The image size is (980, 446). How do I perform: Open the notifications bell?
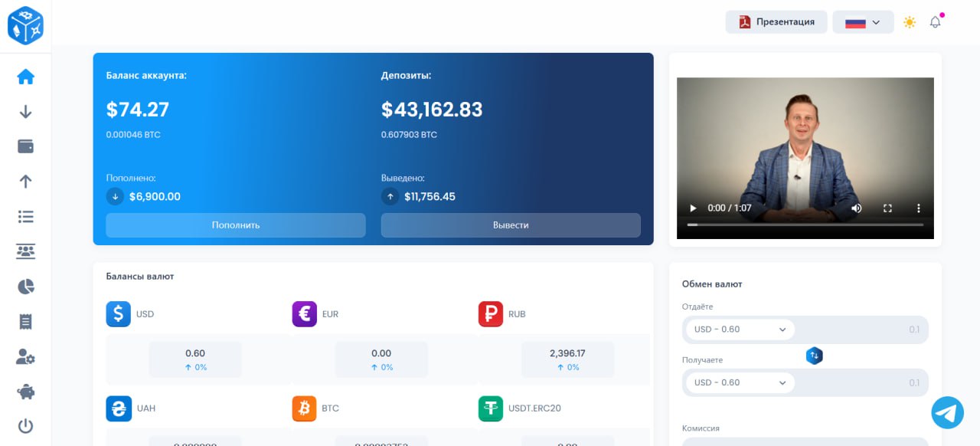[935, 22]
